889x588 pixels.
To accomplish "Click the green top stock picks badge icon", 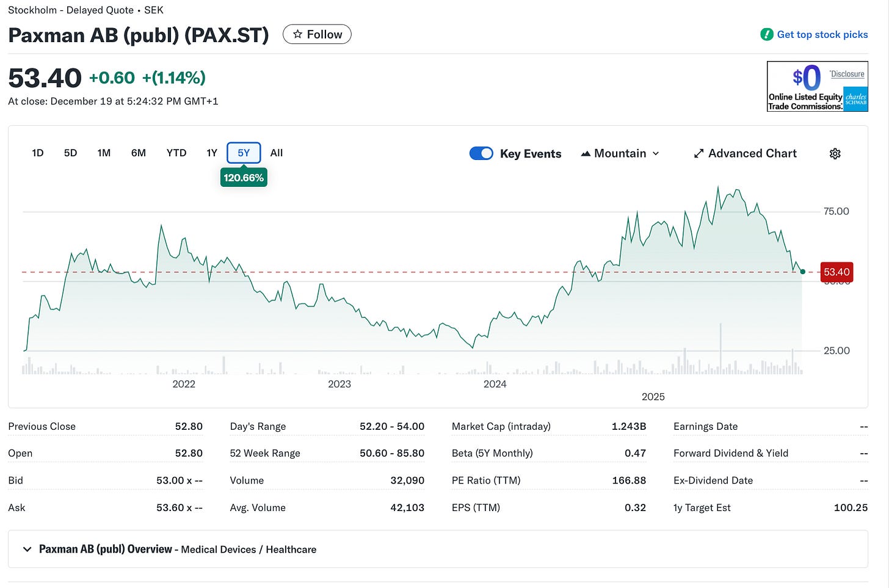I will point(767,34).
